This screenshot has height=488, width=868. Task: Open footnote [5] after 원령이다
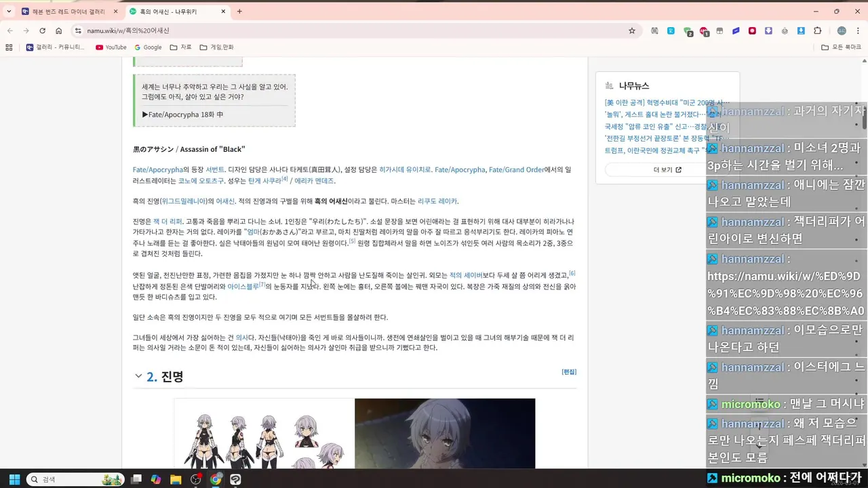click(352, 241)
